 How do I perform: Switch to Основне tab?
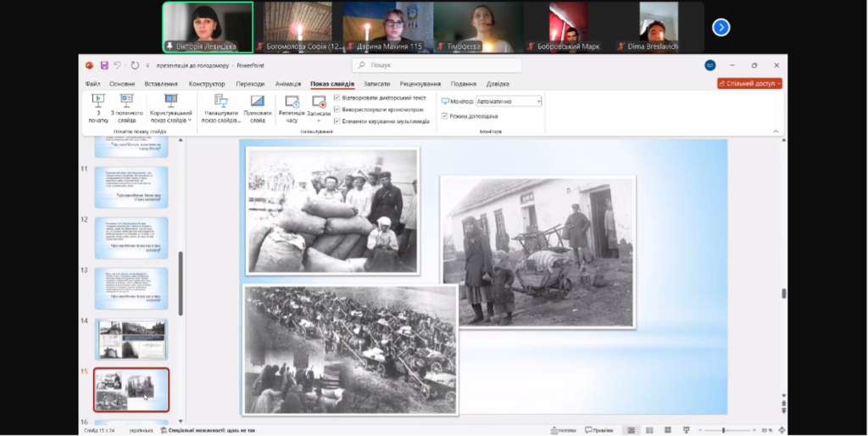coord(122,84)
